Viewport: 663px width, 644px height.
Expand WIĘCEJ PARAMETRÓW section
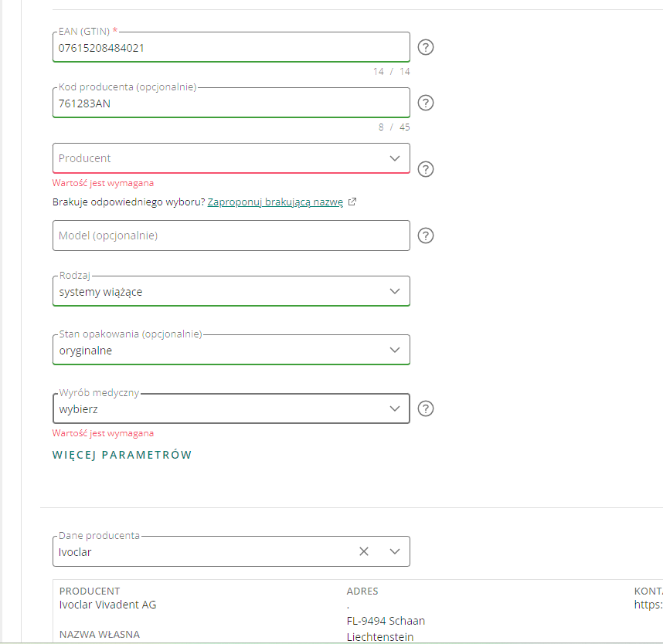[122, 455]
